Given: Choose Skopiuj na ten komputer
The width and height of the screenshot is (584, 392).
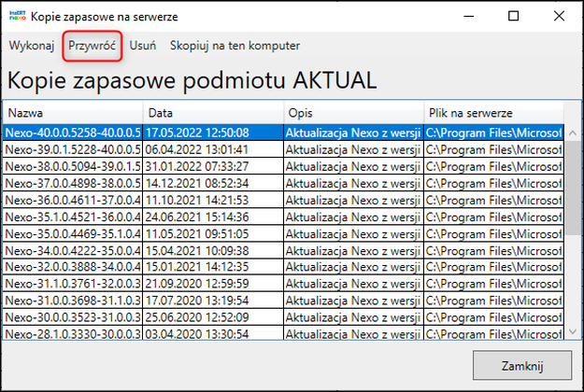Looking at the screenshot, I should pyautogui.click(x=235, y=46).
